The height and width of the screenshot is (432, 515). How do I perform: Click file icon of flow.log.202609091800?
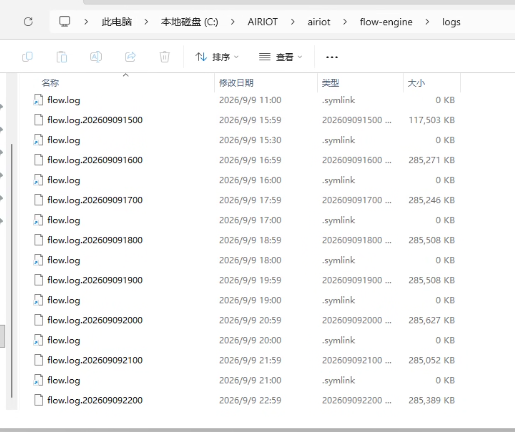38,240
